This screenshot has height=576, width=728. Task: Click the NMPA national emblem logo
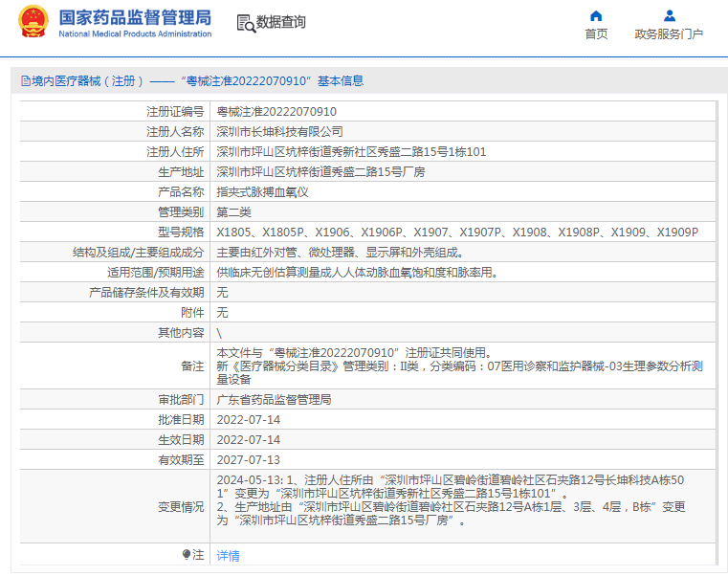pyautogui.click(x=33, y=21)
